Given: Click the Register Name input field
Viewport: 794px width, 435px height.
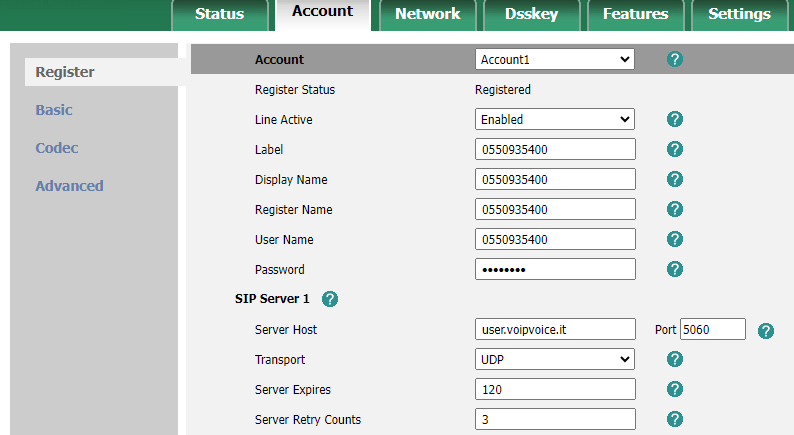Looking at the screenshot, I should tap(555, 209).
